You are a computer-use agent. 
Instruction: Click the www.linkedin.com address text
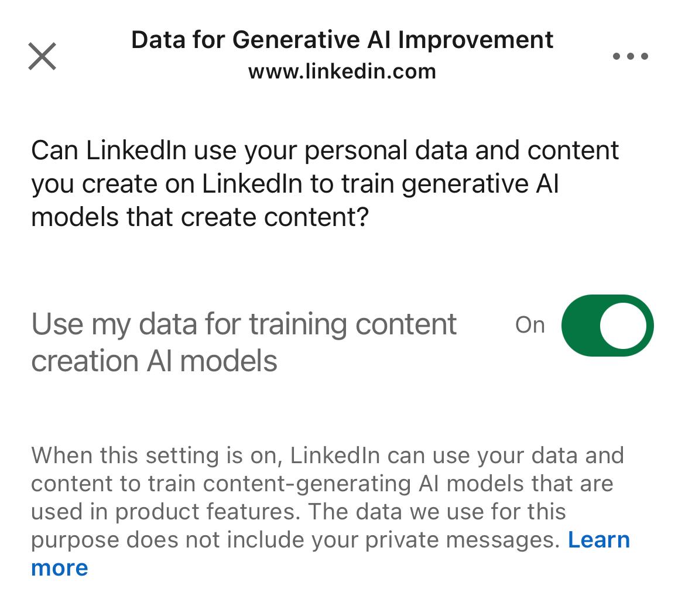click(342, 72)
